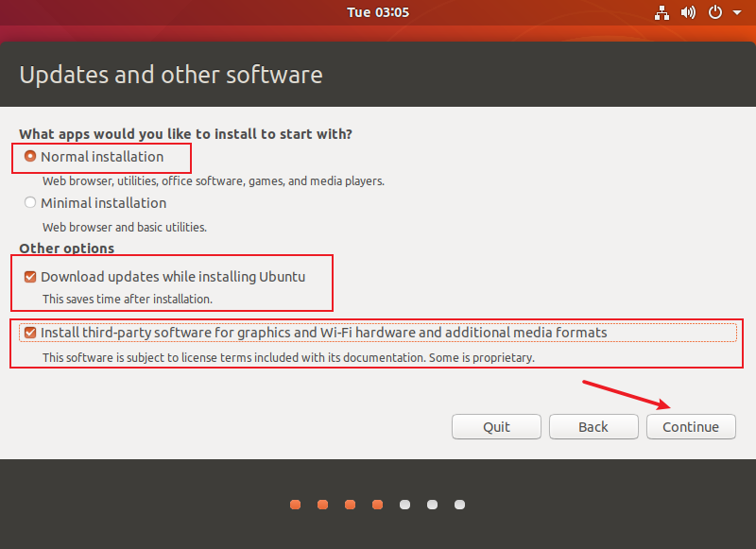Open the volume speaker icon
756x549 pixels.
(x=688, y=12)
